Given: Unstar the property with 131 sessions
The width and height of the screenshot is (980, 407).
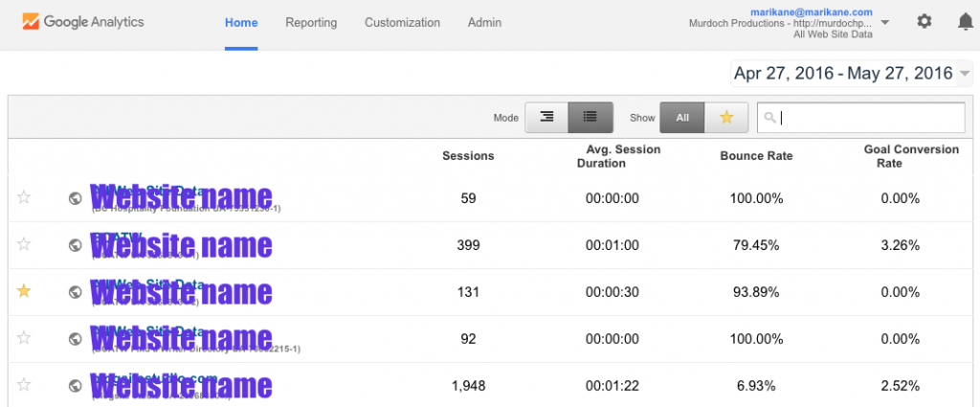Looking at the screenshot, I should click(x=25, y=291).
